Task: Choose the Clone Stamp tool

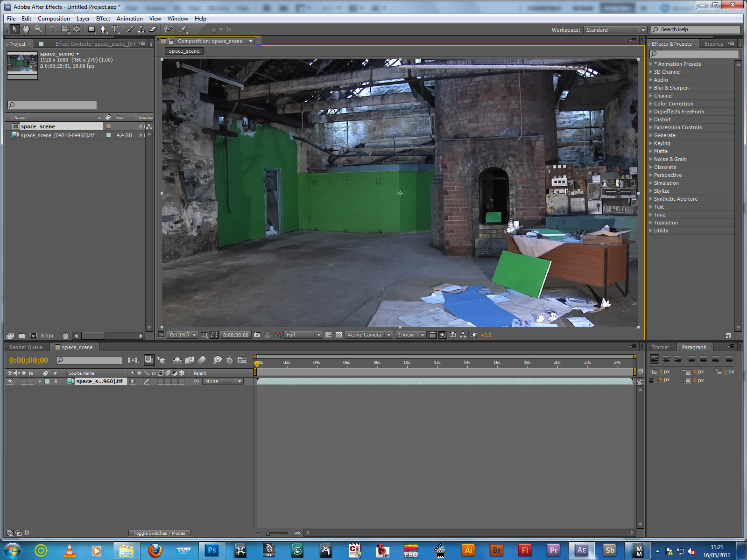Action: [x=141, y=29]
